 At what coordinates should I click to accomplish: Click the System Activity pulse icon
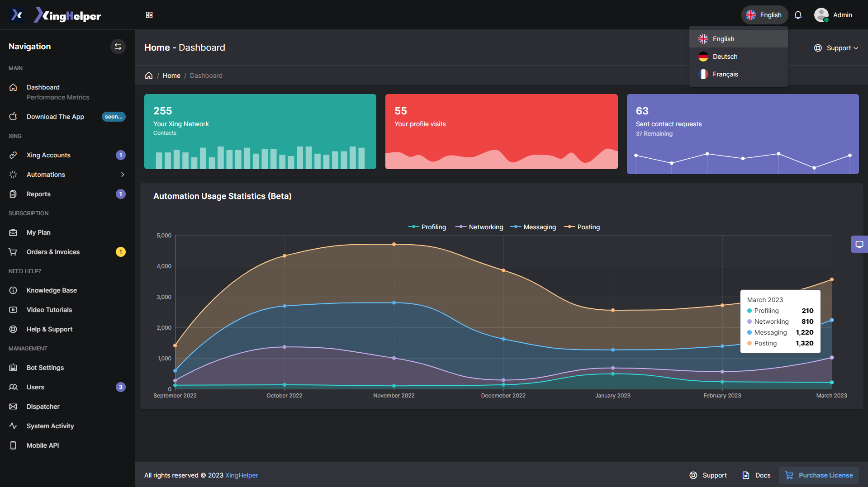tap(13, 426)
